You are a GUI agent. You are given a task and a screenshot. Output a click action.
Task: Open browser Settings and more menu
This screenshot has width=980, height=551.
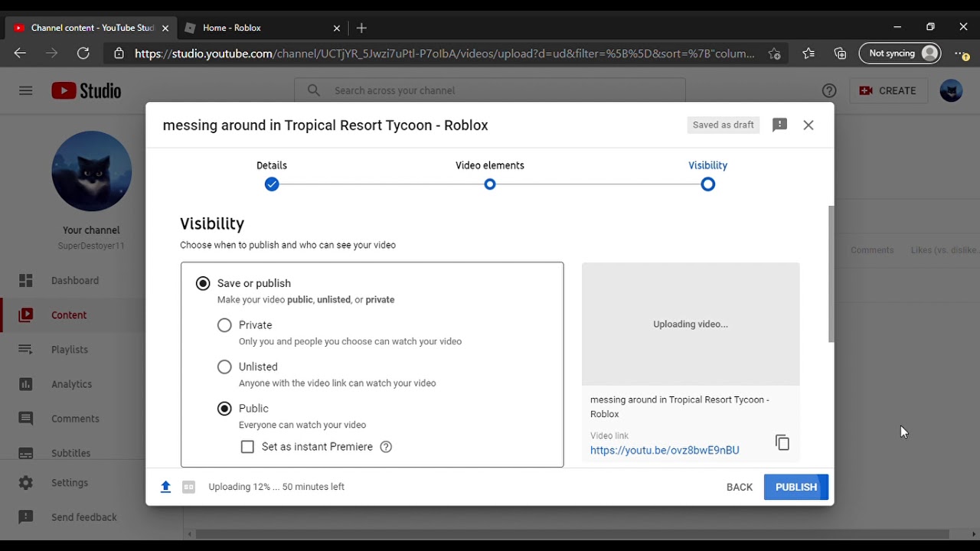point(962,54)
